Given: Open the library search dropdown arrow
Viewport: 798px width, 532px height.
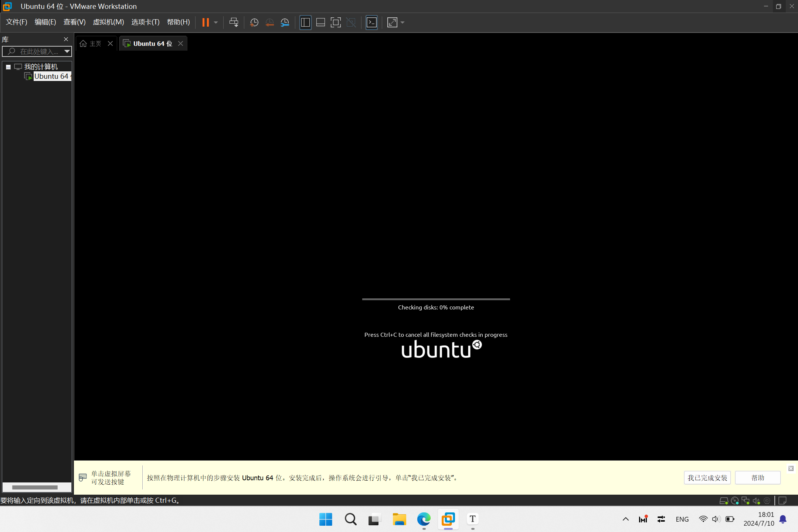Looking at the screenshot, I should (67, 51).
